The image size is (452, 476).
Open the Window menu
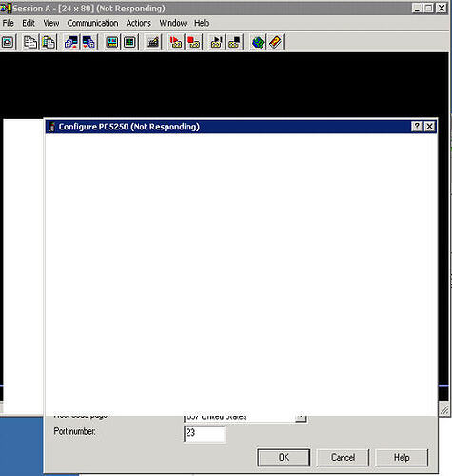click(173, 23)
